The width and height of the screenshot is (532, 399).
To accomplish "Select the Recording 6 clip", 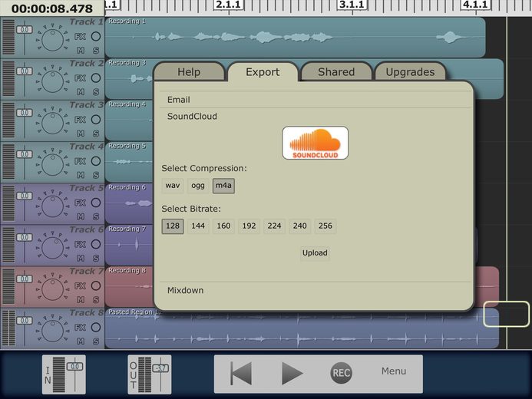I will coord(129,203).
